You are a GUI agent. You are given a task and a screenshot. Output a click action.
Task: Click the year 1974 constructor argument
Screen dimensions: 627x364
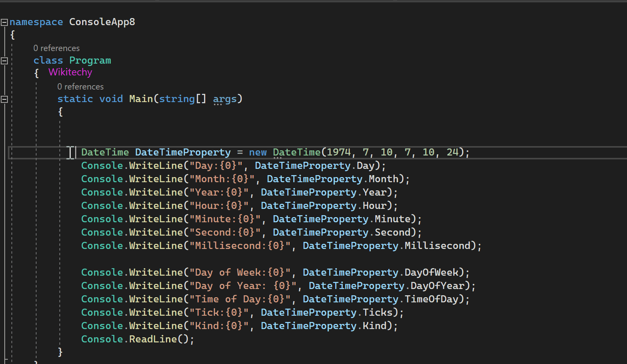point(338,152)
